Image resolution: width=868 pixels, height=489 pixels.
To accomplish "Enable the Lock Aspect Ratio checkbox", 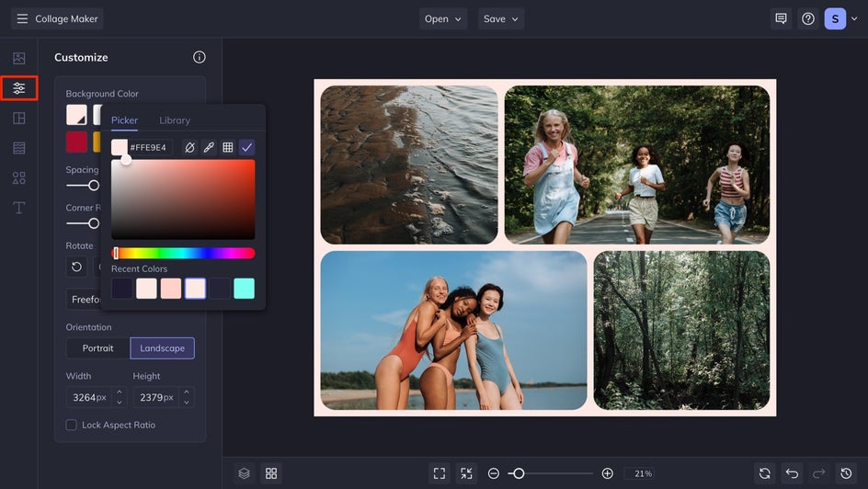I will coord(72,425).
